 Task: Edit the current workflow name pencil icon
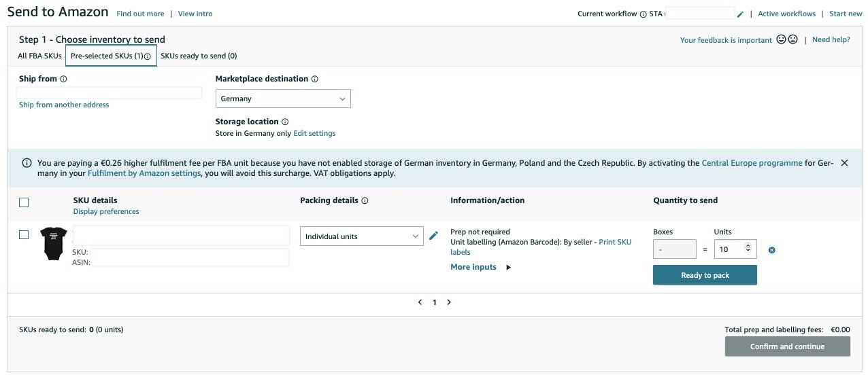point(740,14)
